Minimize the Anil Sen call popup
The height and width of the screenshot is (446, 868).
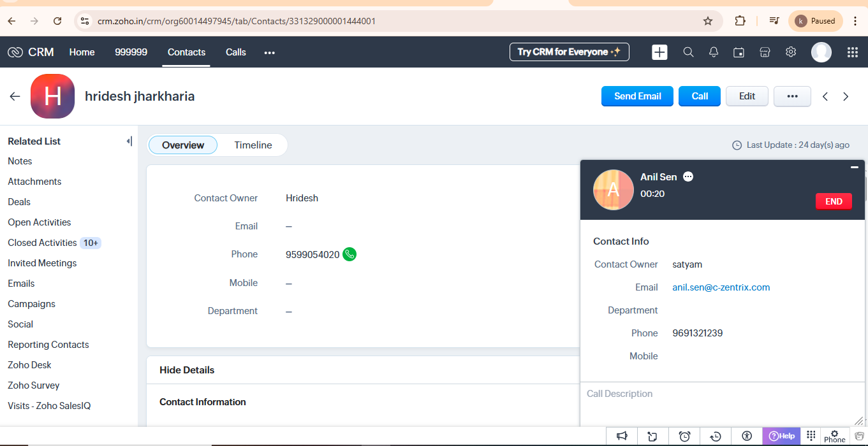click(x=855, y=167)
